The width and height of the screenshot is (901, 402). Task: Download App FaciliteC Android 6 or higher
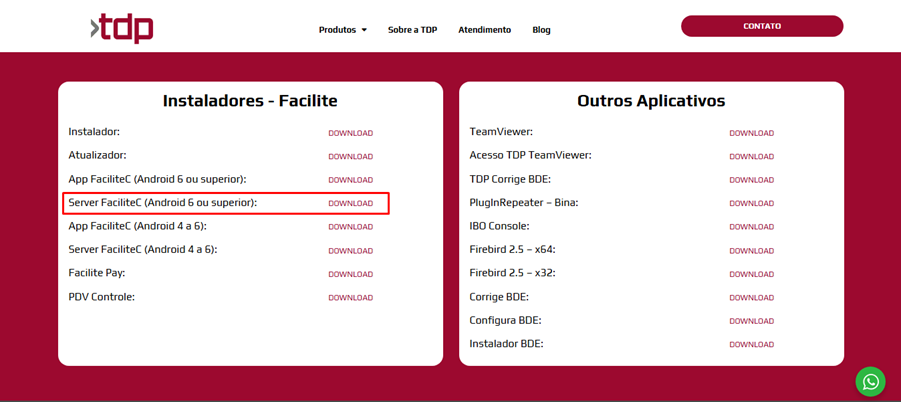click(351, 180)
